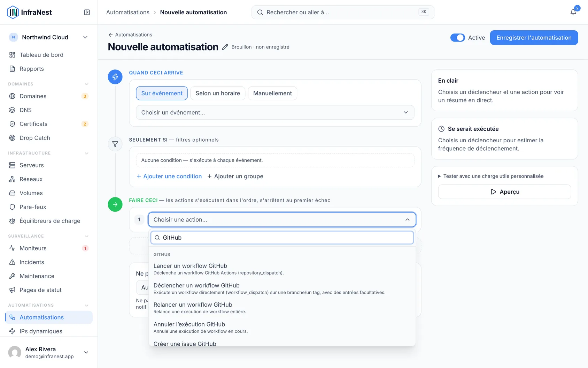Collapse the SURVEILLANCE sidebar section
Image resolution: width=588 pixels, height=368 pixels.
tap(87, 236)
